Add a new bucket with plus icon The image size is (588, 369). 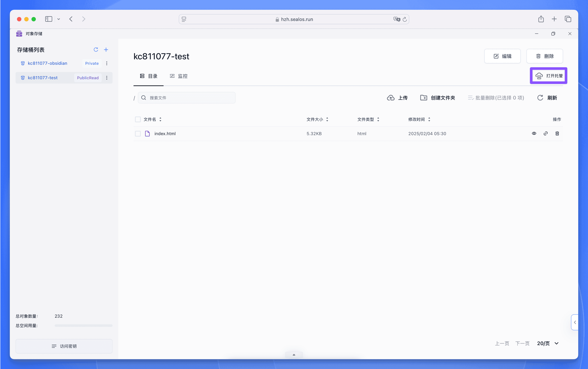pyautogui.click(x=106, y=50)
